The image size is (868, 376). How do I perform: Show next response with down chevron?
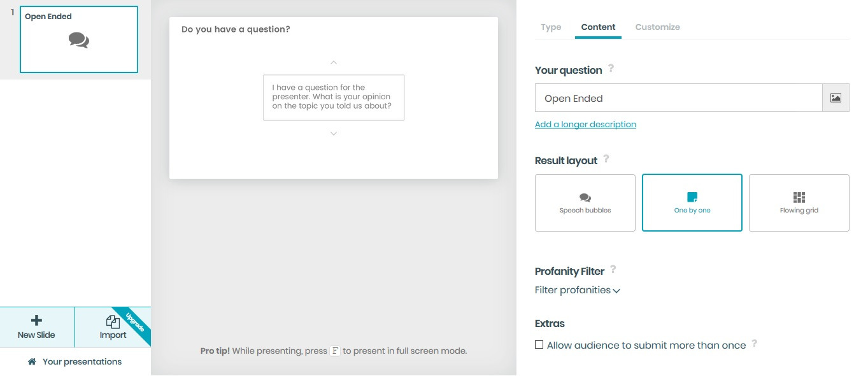[x=334, y=134]
